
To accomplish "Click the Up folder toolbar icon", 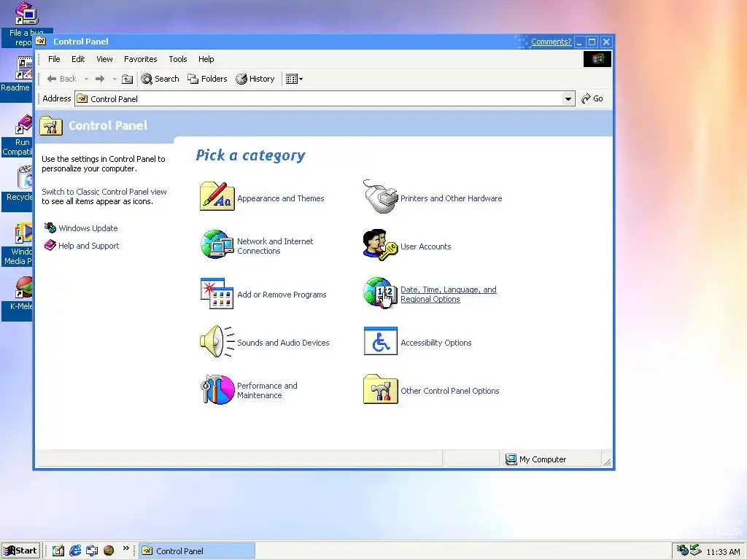I will click(x=127, y=79).
